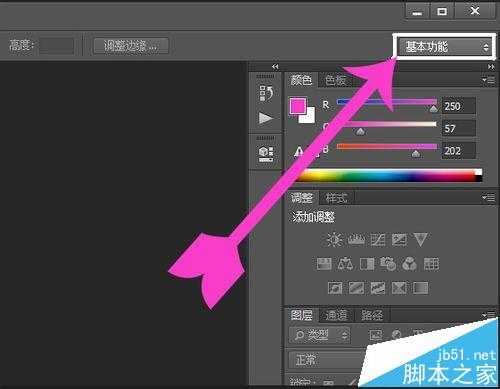Screen dimensions: 500x389
Task: Click the magenta foreground color swatch
Action: [x=297, y=106]
